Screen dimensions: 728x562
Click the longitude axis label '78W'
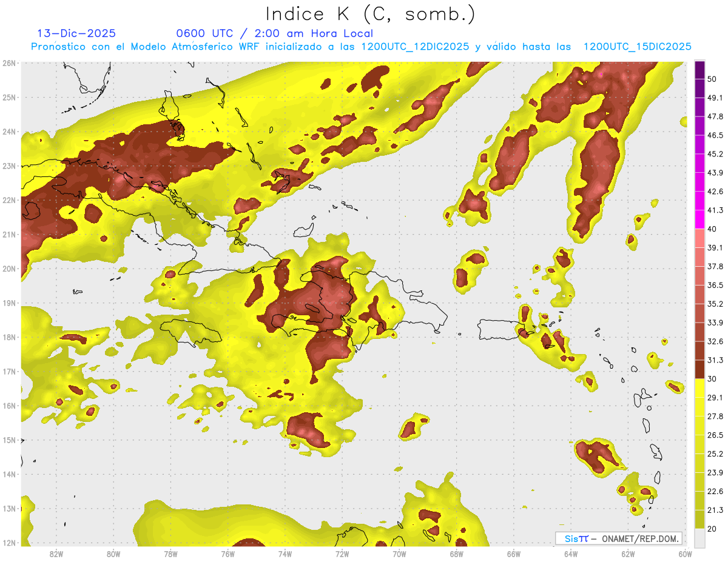pos(170,554)
